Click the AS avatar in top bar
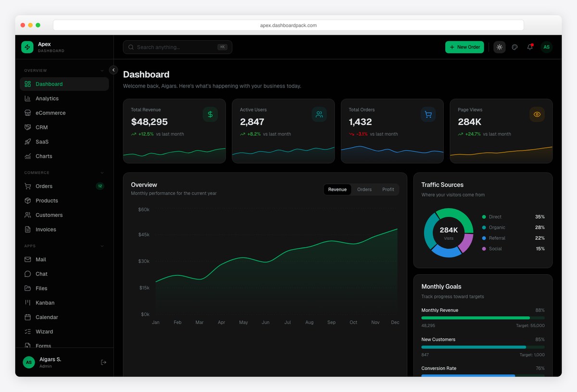The image size is (577, 392). click(546, 47)
